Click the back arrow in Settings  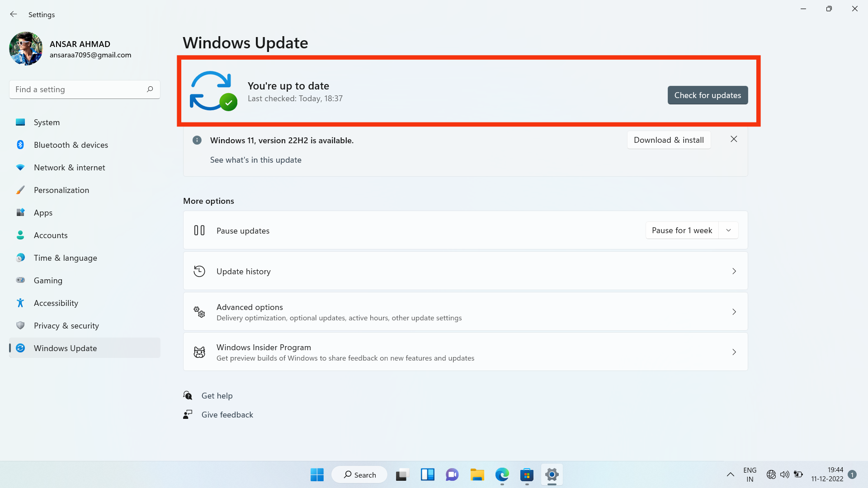14,14
